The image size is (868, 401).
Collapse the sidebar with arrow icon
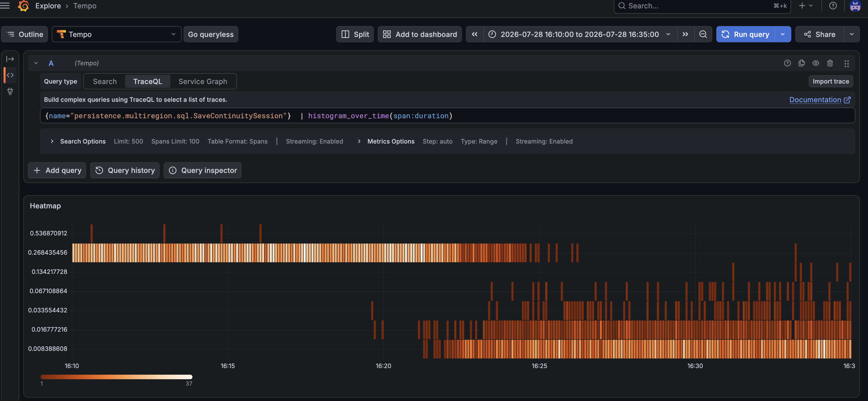[10, 59]
